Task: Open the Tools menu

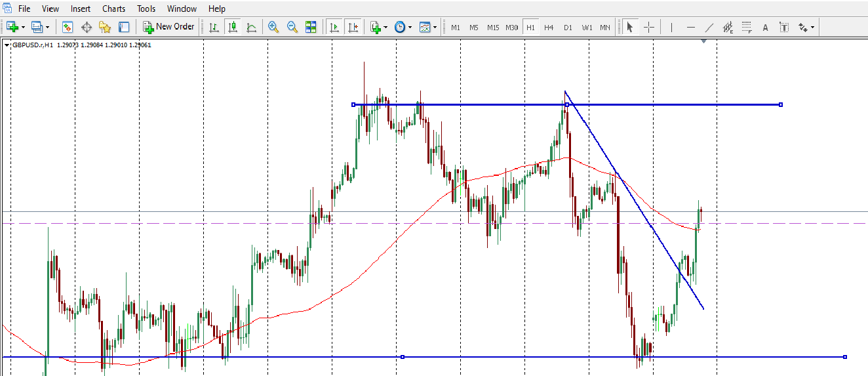Action: (146, 9)
